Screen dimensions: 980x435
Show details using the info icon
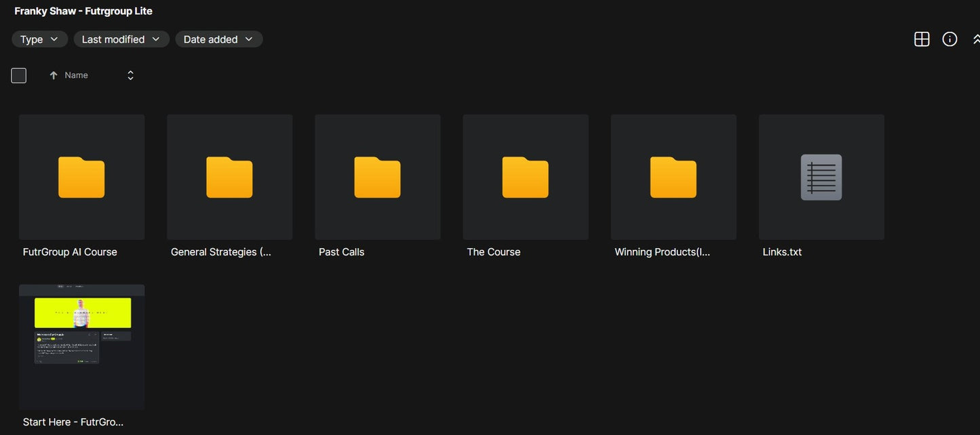949,39
